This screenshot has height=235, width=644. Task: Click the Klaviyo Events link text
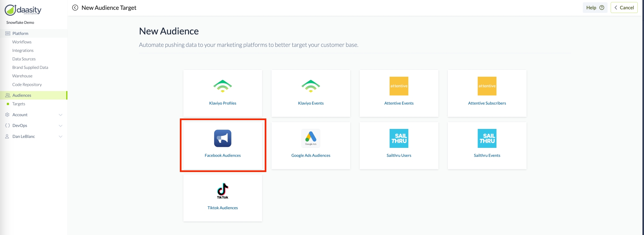click(x=311, y=103)
